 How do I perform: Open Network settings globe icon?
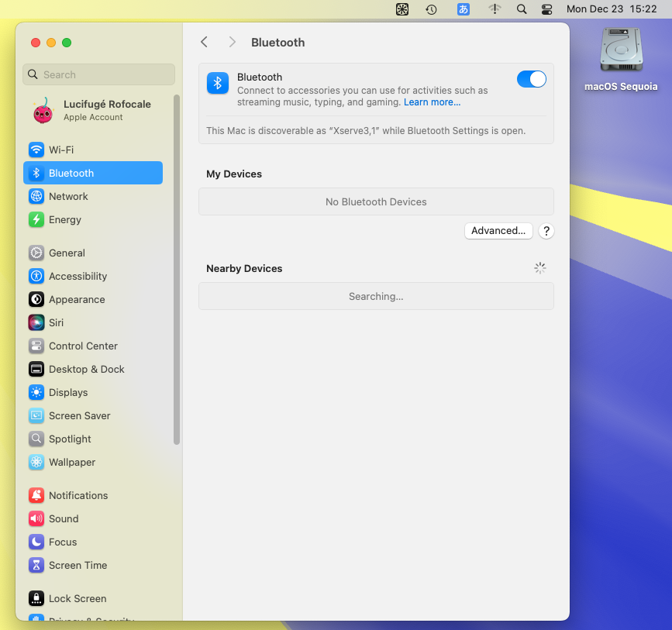coord(36,196)
